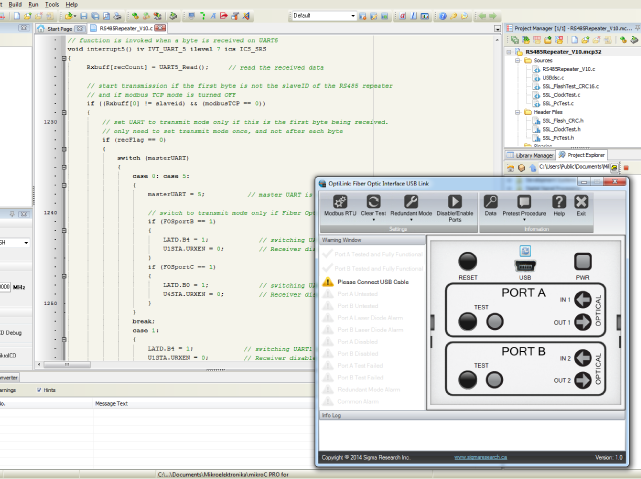
Task: Collapse the RS485Repeater_V10.mcp32 project node
Action: point(509,52)
